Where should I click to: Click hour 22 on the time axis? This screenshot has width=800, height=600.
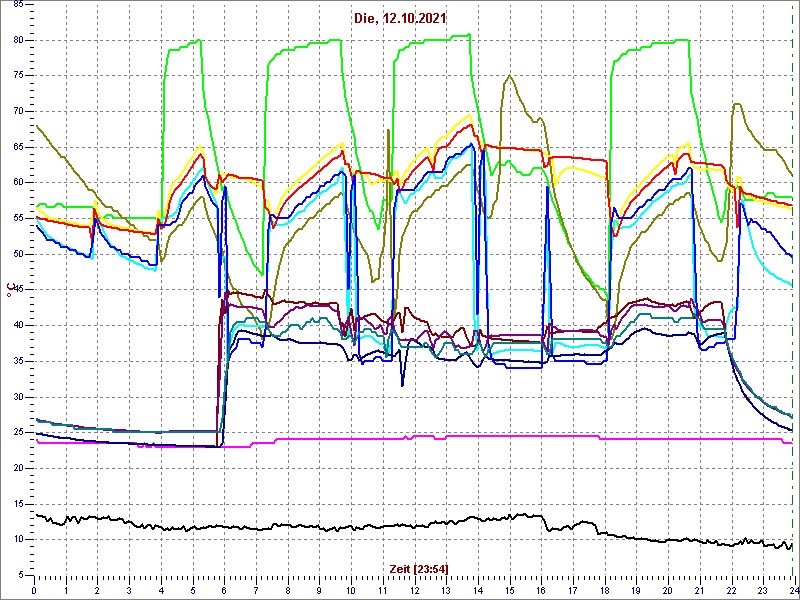coord(731,590)
